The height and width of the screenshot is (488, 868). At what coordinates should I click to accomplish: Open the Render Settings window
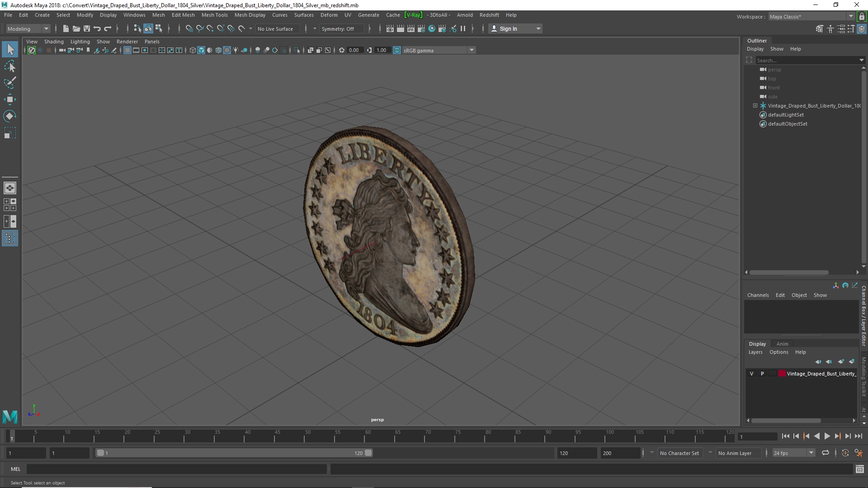421,28
